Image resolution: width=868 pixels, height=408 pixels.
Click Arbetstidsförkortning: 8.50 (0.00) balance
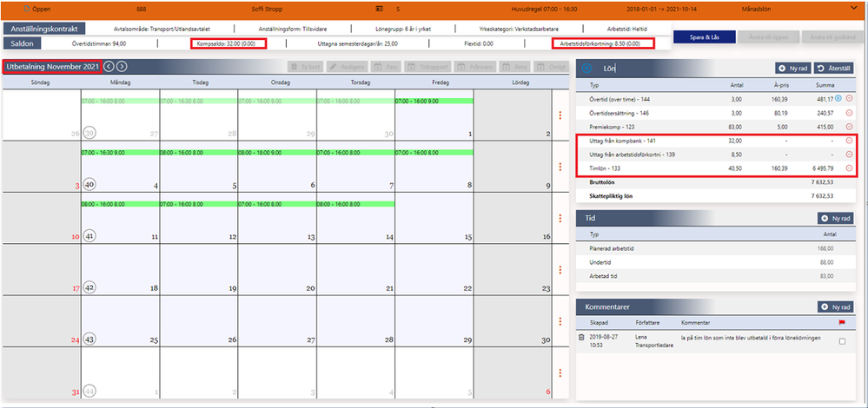600,43
